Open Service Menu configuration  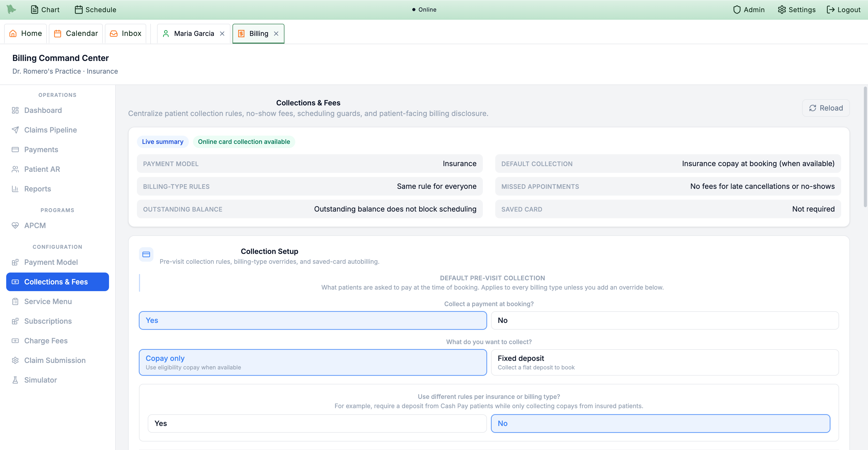[58, 301]
